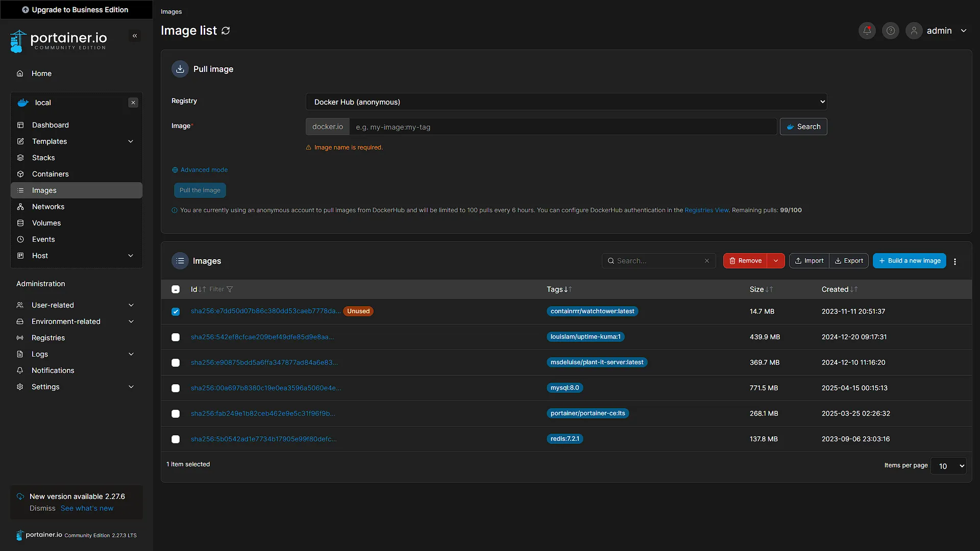Open the Registry dropdown

coord(566,102)
